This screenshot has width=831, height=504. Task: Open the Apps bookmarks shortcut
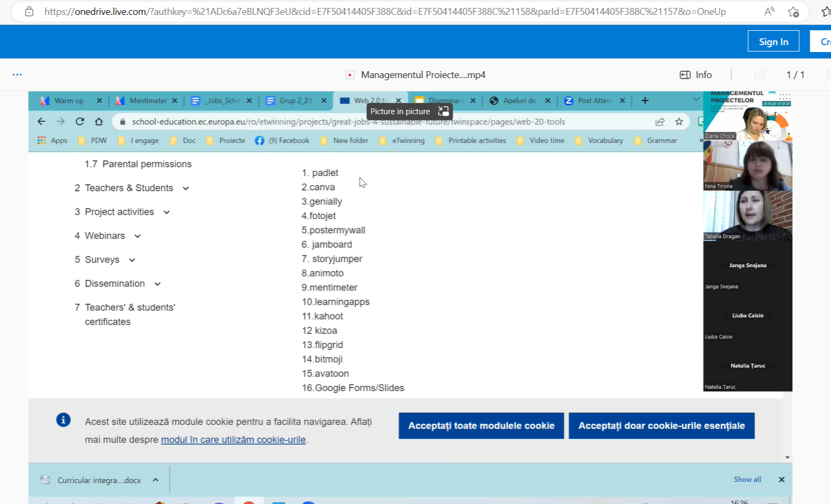point(52,141)
